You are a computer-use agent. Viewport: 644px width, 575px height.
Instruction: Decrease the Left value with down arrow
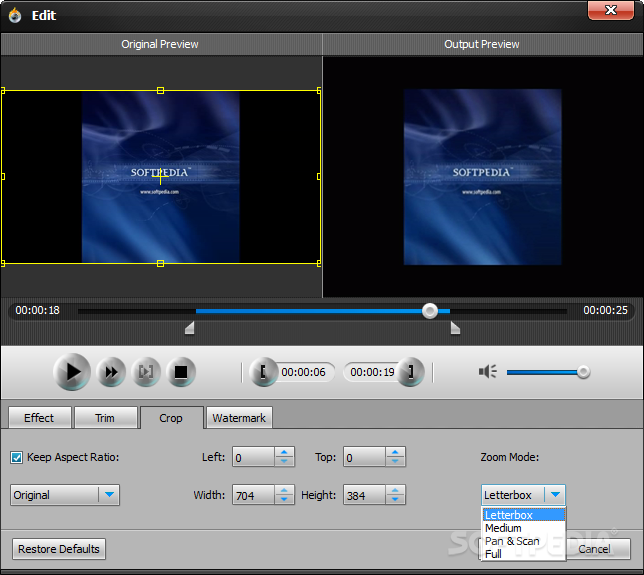click(x=284, y=462)
